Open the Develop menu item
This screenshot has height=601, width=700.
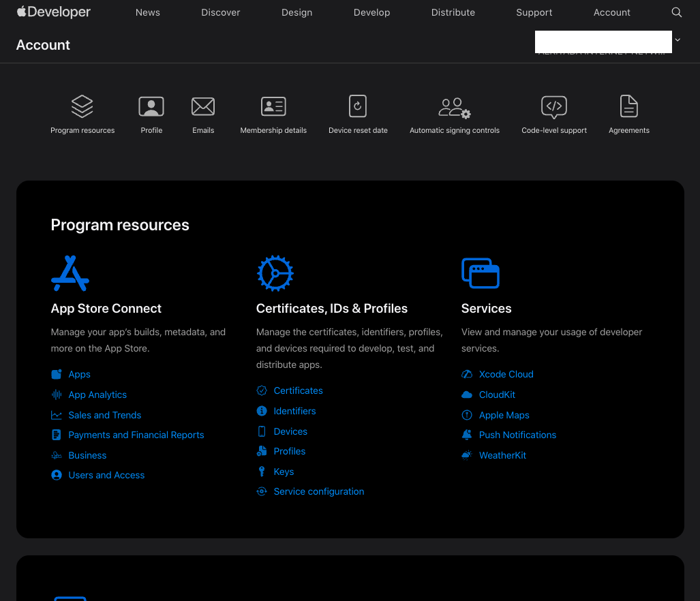372,12
